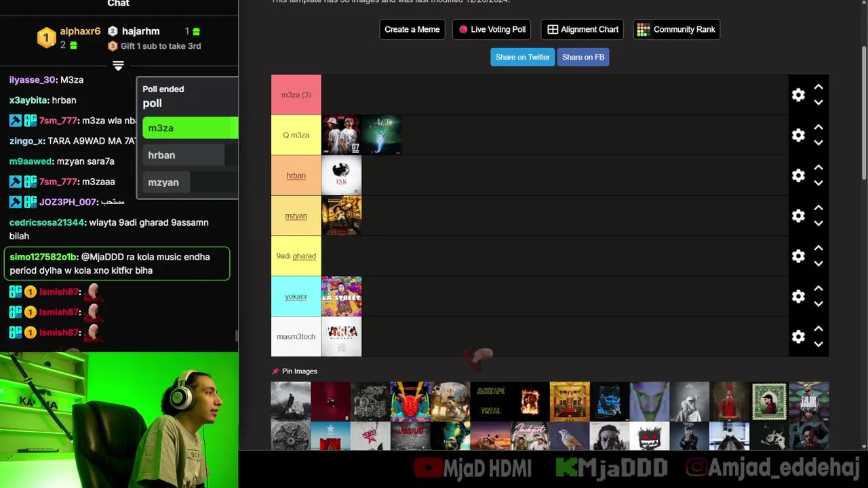Move yokarir tier up
The width and height of the screenshot is (868, 488).
[x=818, y=289]
